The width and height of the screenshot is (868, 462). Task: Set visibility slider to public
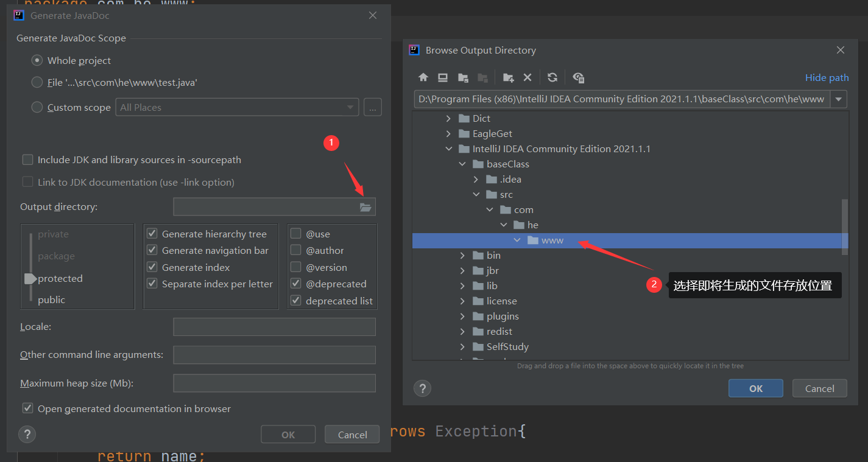point(51,299)
